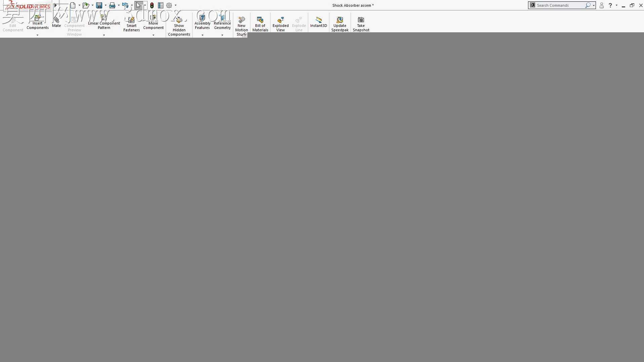The image size is (644, 362).
Task: Launch Smart Fasteners
Action: coord(131,25)
